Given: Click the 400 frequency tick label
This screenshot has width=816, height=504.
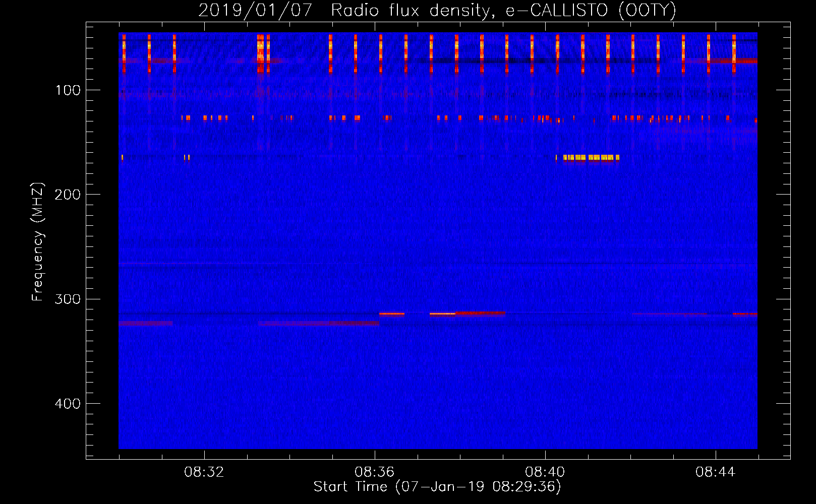Looking at the screenshot, I should point(68,404).
